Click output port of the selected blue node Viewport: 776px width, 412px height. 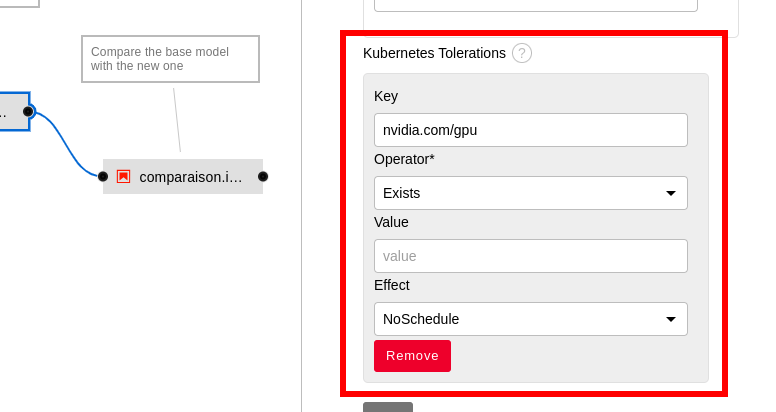(29, 111)
